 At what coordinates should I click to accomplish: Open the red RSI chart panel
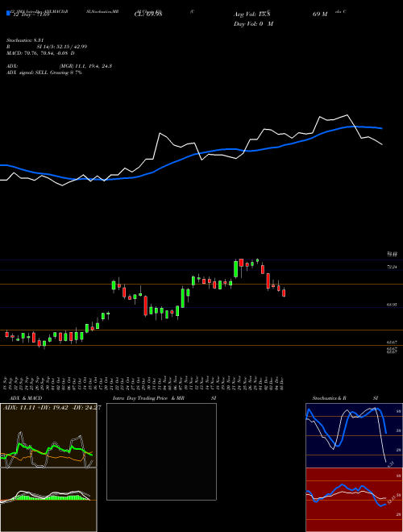(354, 500)
